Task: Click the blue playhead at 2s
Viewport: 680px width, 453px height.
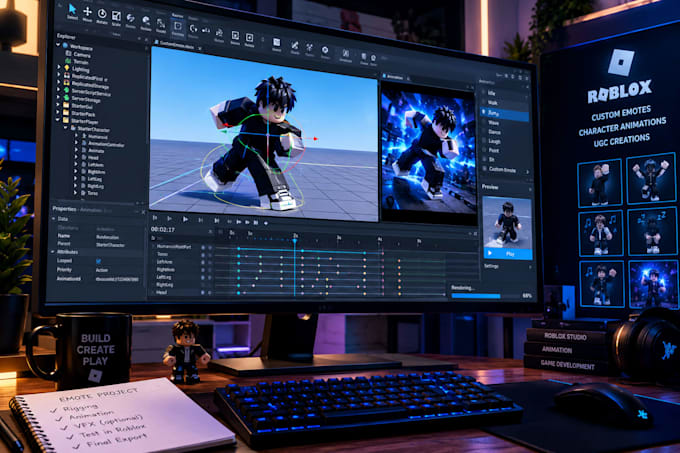Action: 294,241
